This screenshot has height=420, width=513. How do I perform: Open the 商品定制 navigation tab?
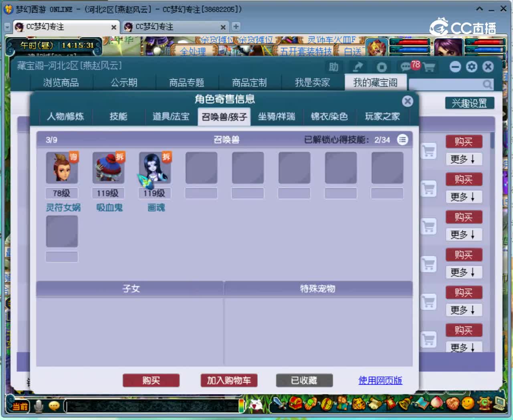tap(249, 83)
